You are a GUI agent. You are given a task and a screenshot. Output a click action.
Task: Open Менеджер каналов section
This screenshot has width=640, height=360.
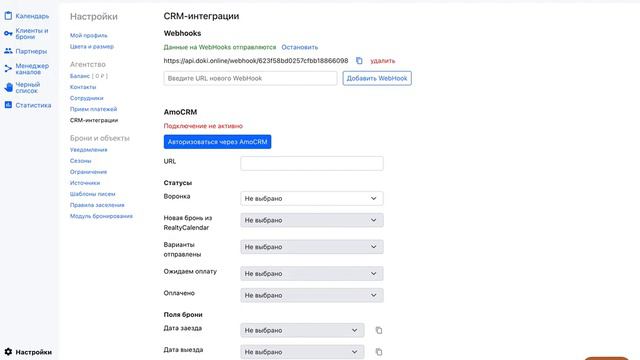tap(32, 69)
